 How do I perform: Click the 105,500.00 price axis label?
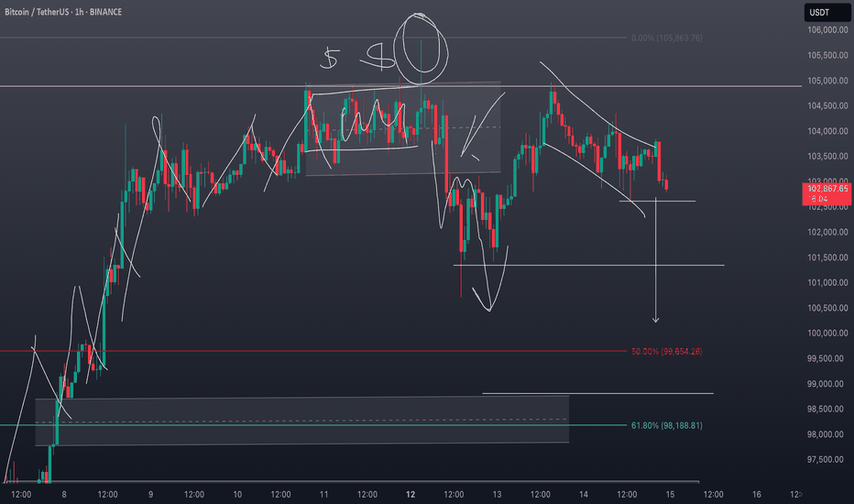tap(827, 55)
